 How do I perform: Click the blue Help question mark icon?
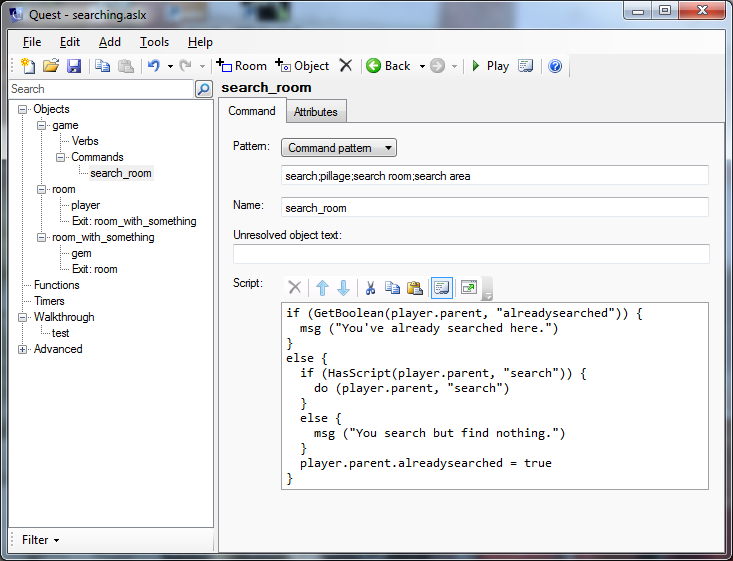pyautogui.click(x=555, y=66)
